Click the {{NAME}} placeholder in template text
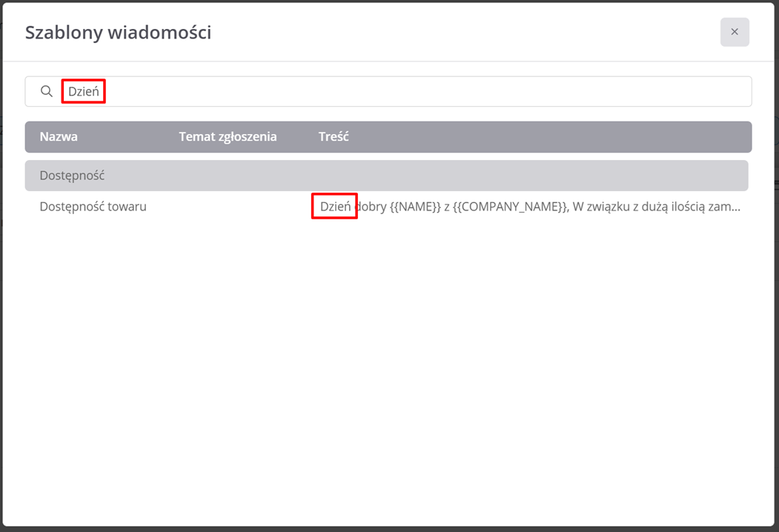This screenshot has width=779, height=532. pyautogui.click(x=415, y=207)
